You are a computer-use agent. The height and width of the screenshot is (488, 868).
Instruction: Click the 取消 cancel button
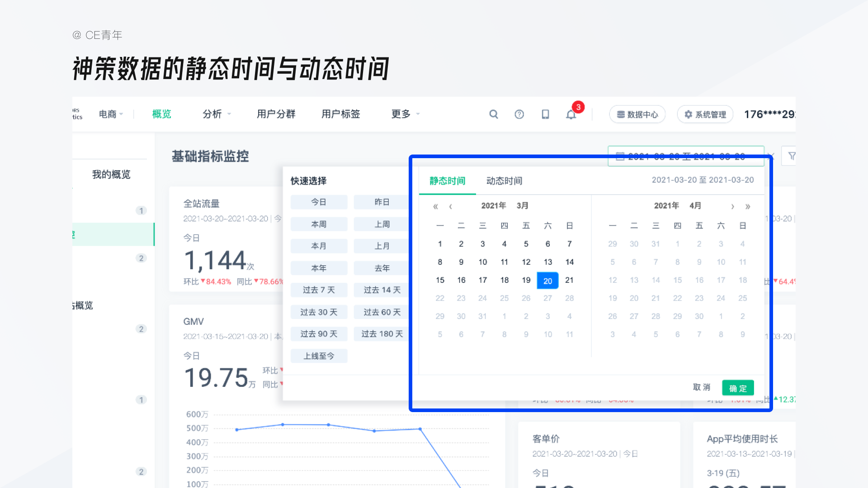point(702,387)
